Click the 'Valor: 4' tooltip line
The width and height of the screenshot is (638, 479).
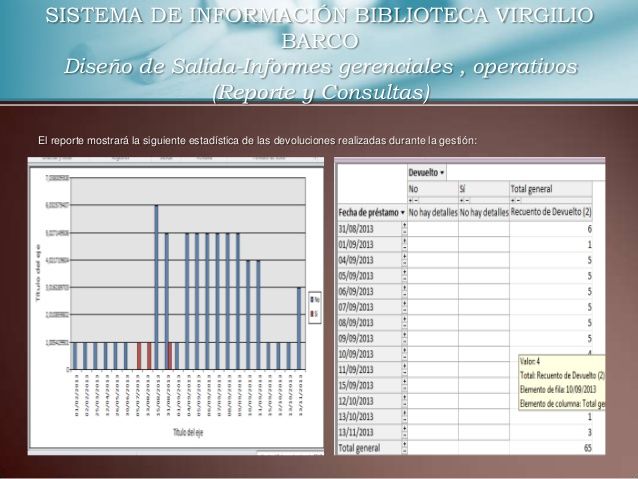click(x=530, y=361)
